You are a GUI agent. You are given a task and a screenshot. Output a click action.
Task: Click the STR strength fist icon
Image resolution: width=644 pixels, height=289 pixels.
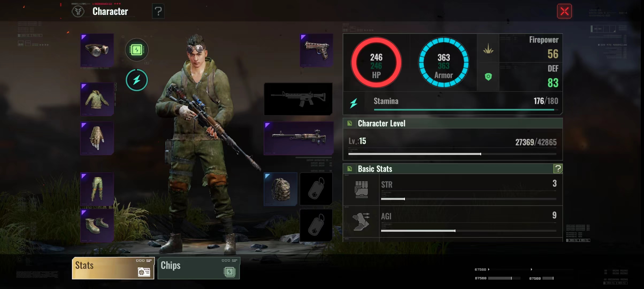(361, 189)
